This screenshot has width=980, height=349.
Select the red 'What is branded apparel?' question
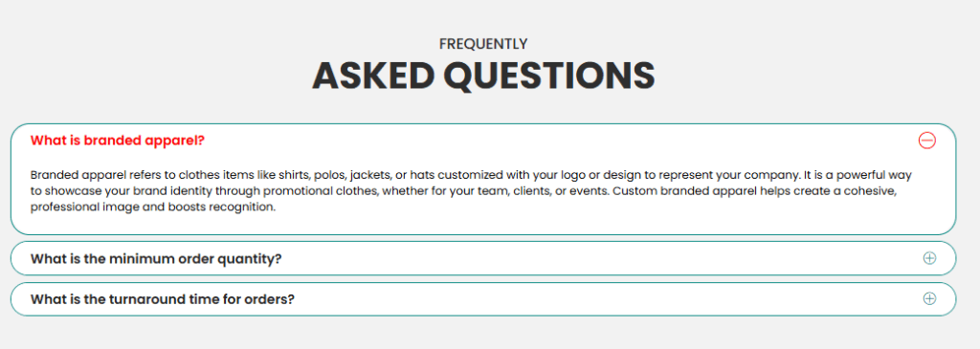click(x=118, y=141)
